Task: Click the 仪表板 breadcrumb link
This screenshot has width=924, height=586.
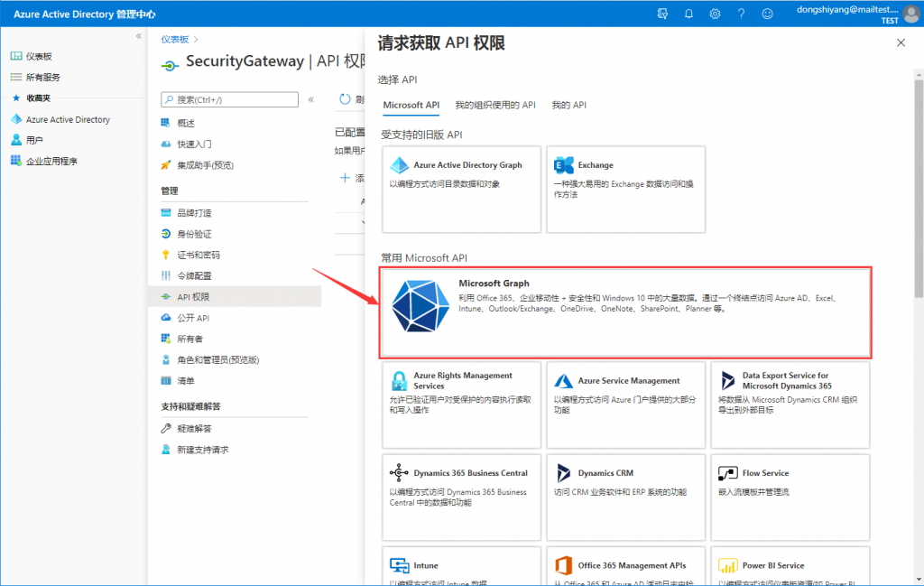Action: click(175, 40)
